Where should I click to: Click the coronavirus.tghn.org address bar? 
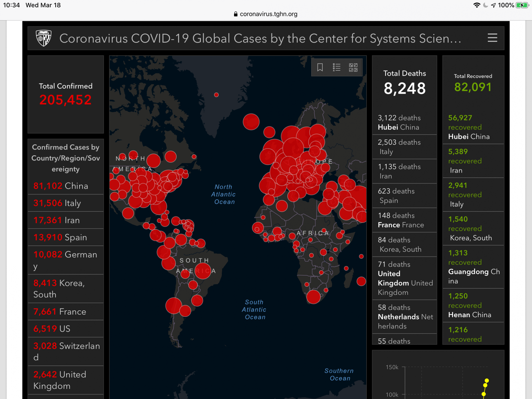[x=268, y=14]
